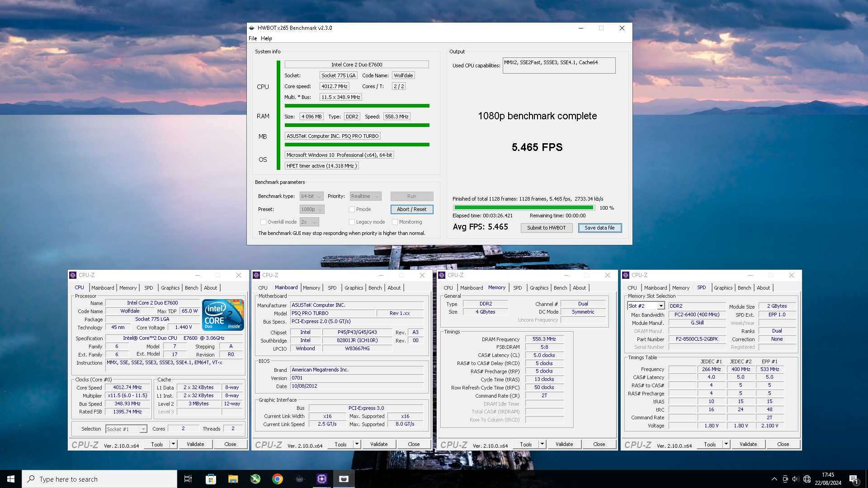Open CPU tab in the Memory CPU-Z window
The width and height of the screenshot is (868, 488).
coord(448,288)
